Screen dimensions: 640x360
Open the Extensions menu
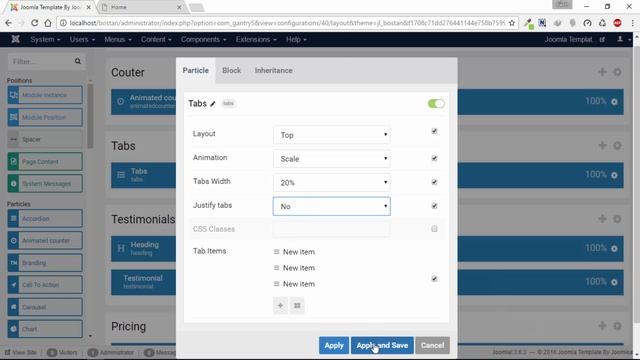pyautogui.click(x=256, y=40)
